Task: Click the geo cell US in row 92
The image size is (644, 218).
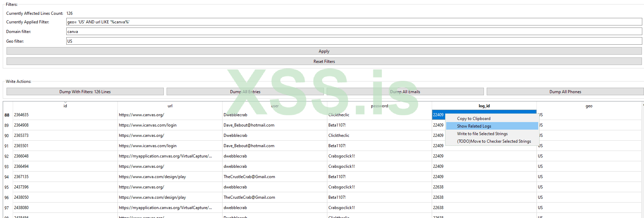Action: pyautogui.click(x=589, y=156)
